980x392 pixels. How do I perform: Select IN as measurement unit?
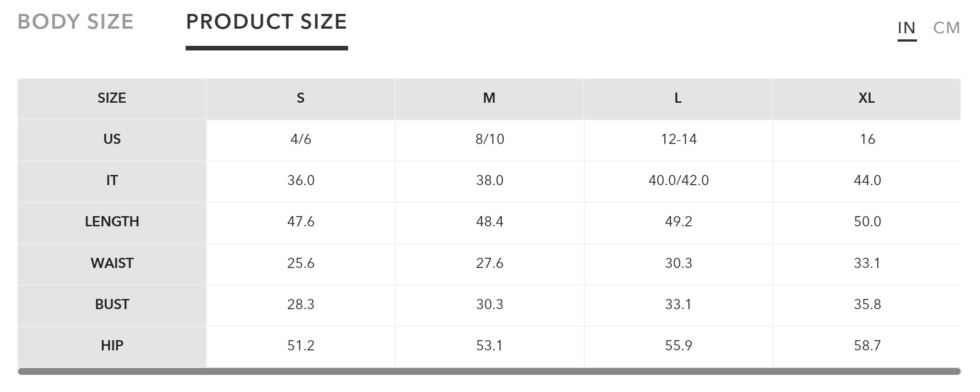tap(907, 28)
